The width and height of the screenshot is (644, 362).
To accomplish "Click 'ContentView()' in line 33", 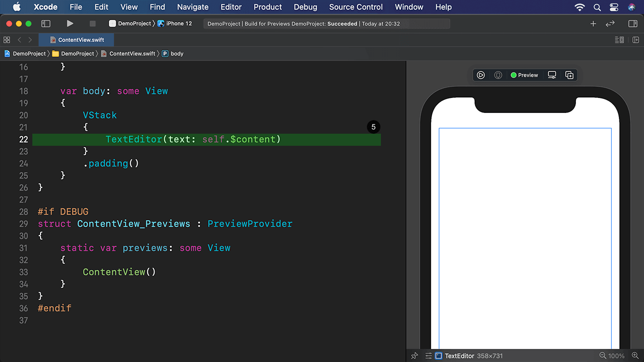I will (119, 272).
